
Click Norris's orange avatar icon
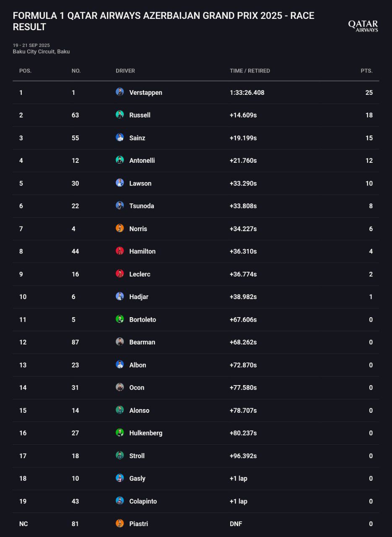(x=120, y=228)
